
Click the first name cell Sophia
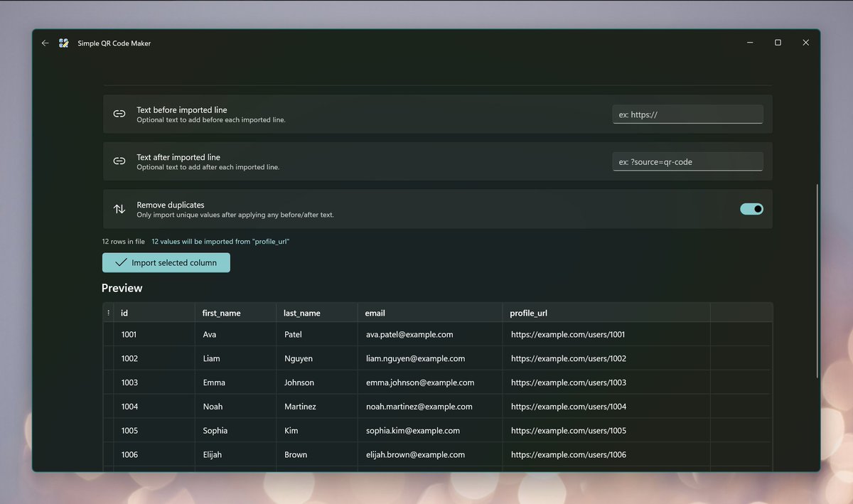point(235,430)
